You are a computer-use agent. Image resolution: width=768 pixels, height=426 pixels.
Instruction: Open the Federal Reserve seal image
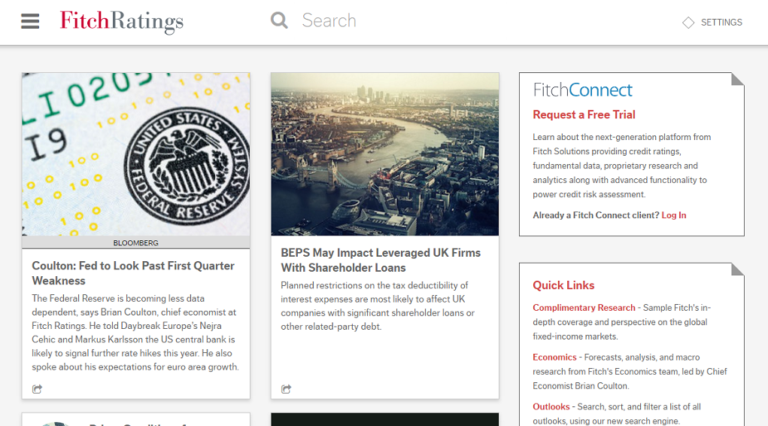[x=136, y=154]
